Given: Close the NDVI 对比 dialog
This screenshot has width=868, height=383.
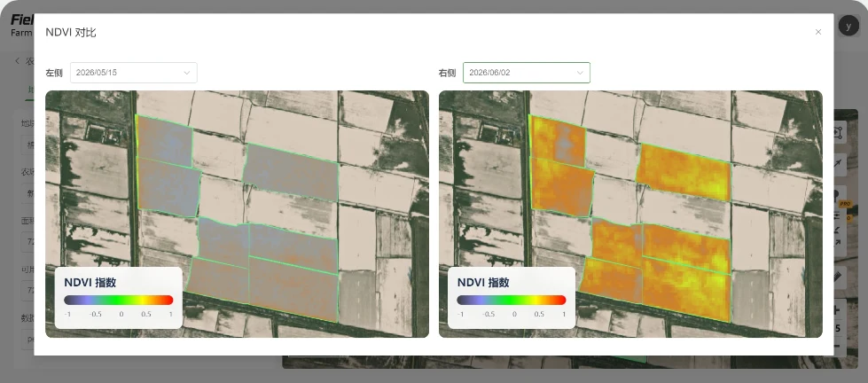Looking at the screenshot, I should pos(818,32).
